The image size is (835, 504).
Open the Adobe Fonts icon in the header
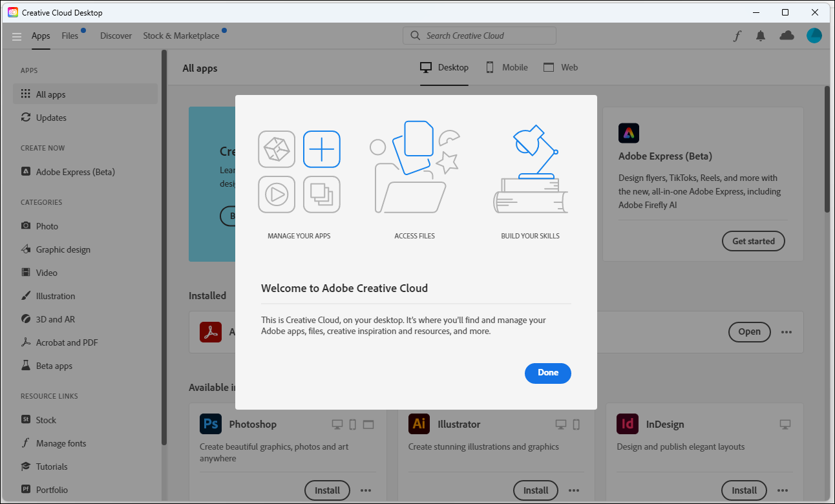click(x=737, y=36)
